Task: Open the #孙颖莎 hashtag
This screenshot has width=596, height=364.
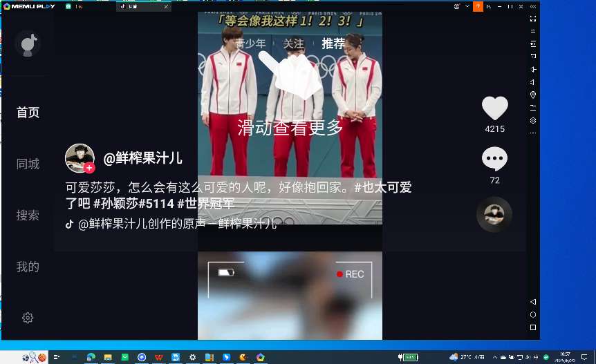Action: [116, 204]
